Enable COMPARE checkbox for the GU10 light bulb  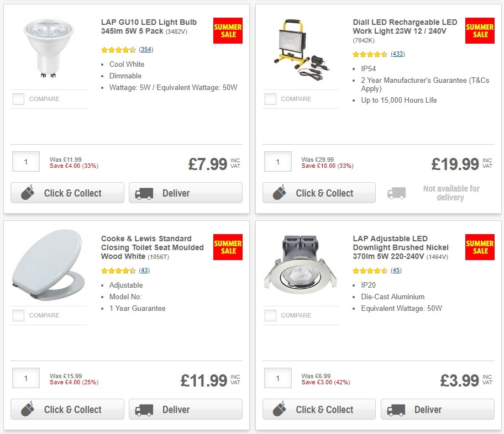18,99
